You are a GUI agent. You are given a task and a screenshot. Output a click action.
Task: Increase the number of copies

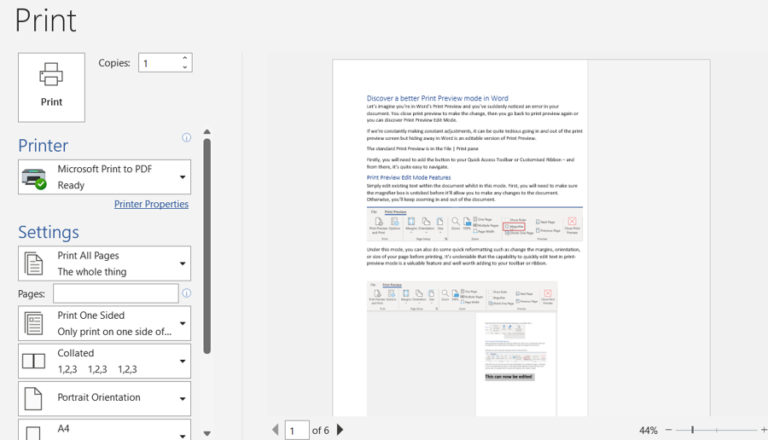[185, 58]
